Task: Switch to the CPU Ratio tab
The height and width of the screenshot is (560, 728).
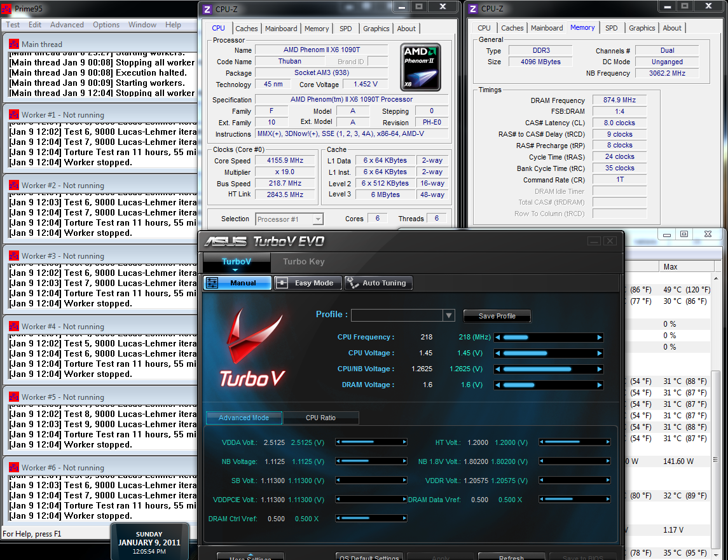Action: pos(320,418)
